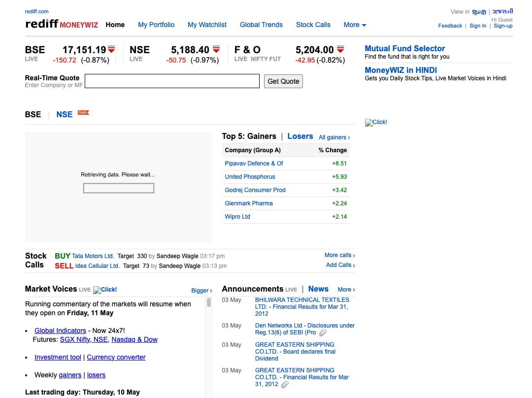
Task: Go to Home in navigation
Action: click(115, 25)
